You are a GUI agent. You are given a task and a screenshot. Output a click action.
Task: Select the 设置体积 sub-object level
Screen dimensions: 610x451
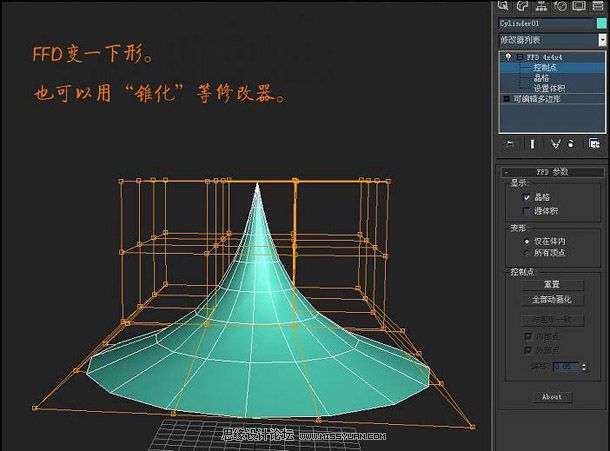(549, 88)
